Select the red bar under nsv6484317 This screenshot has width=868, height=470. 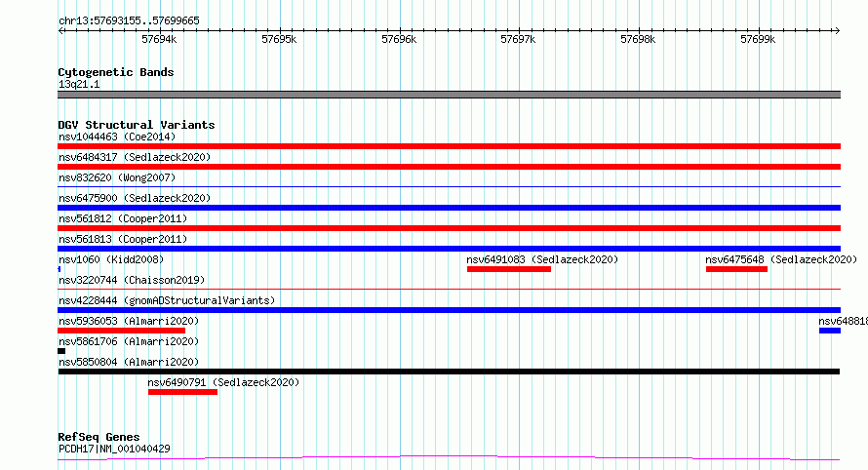coord(449,167)
